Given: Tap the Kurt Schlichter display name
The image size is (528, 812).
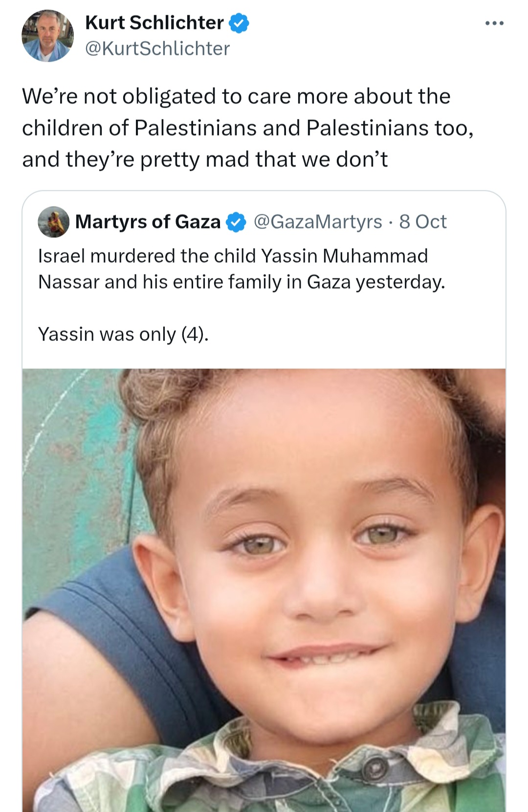Looking at the screenshot, I should (x=154, y=23).
